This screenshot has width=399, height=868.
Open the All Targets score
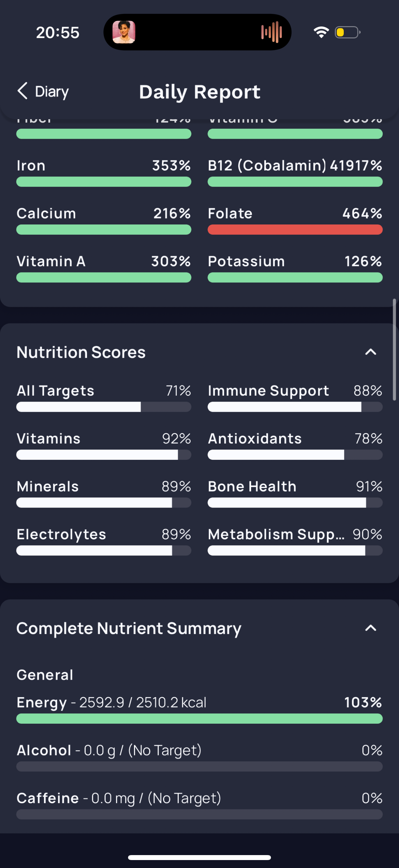[104, 398]
